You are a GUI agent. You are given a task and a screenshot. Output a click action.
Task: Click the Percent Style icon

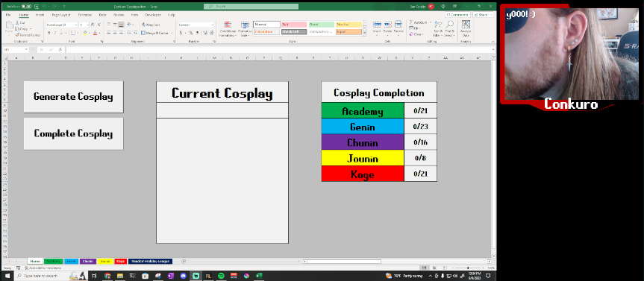(191, 33)
